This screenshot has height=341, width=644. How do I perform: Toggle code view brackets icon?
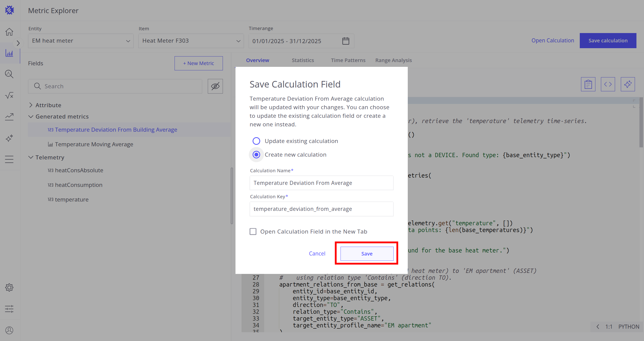tap(608, 84)
